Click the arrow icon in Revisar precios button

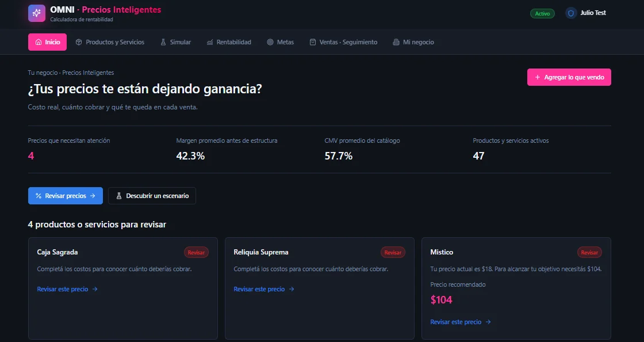tap(93, 196)
